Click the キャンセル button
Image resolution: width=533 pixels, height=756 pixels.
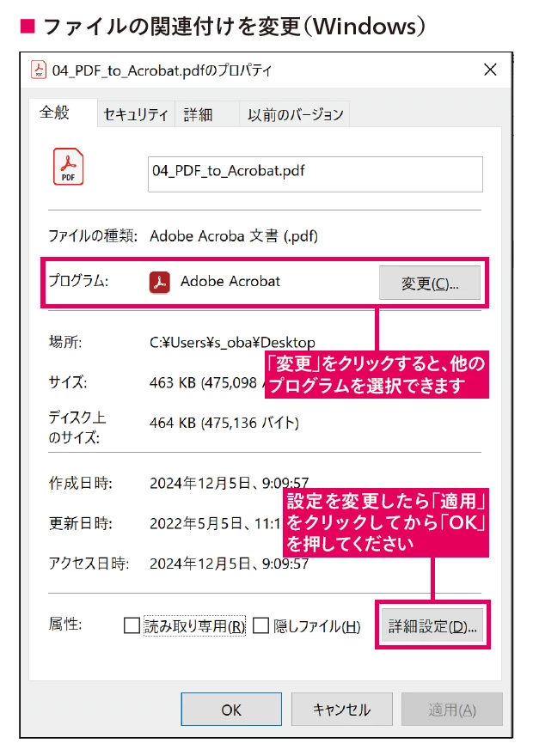341,710
